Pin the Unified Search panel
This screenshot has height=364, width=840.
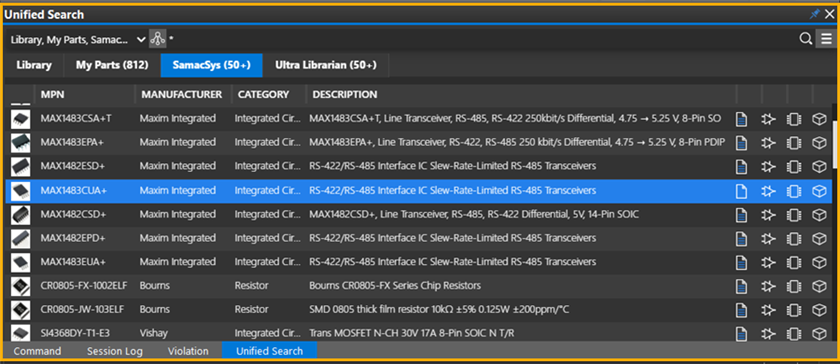814,14
